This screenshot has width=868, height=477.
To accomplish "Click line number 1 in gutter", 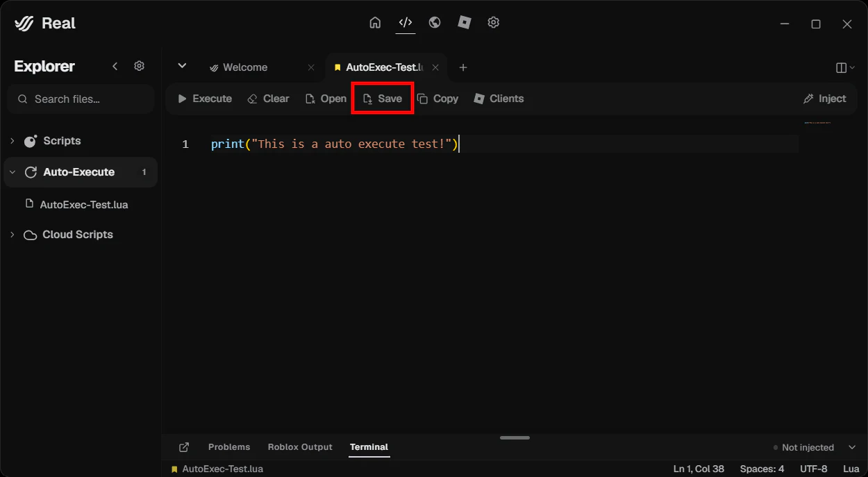I will [185, 144].
